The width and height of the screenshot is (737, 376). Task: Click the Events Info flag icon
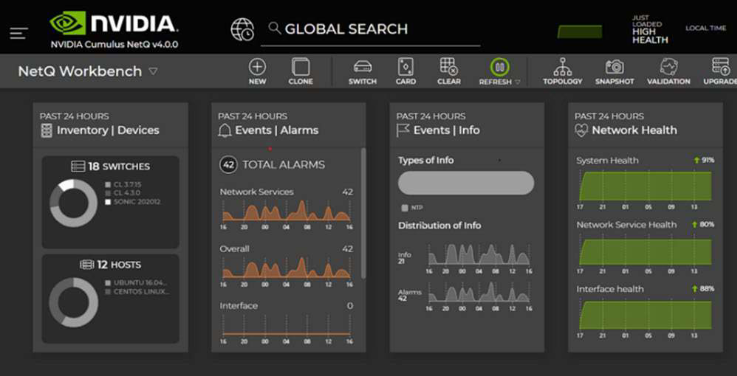pyautogui.click(x=403, y=131)
